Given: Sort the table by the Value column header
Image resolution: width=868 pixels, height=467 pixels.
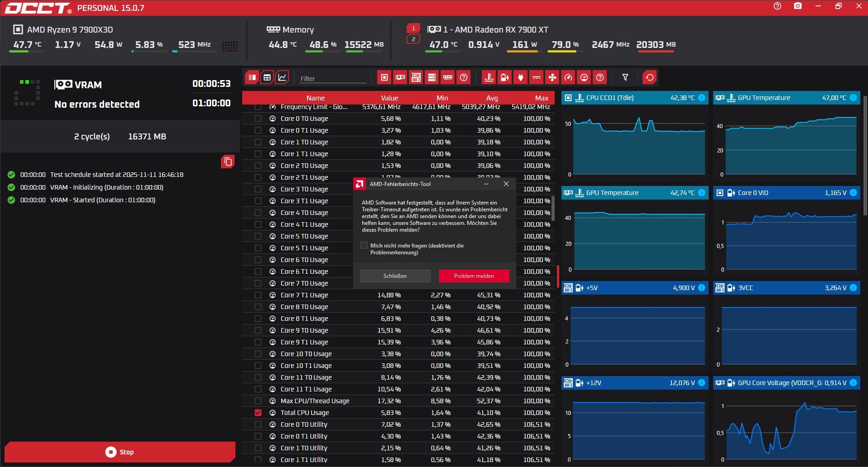Looking at the screenshot, I should coord(389,98).
